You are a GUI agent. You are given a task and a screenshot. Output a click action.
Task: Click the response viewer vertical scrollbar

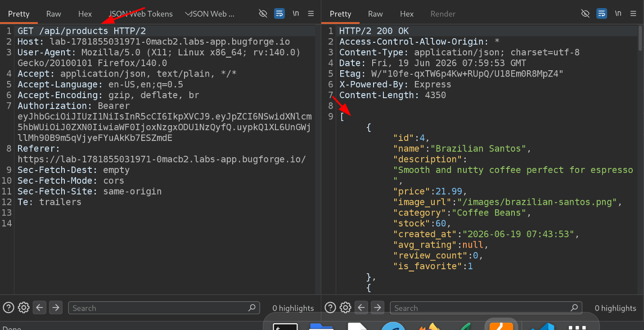tap(640, 38)
